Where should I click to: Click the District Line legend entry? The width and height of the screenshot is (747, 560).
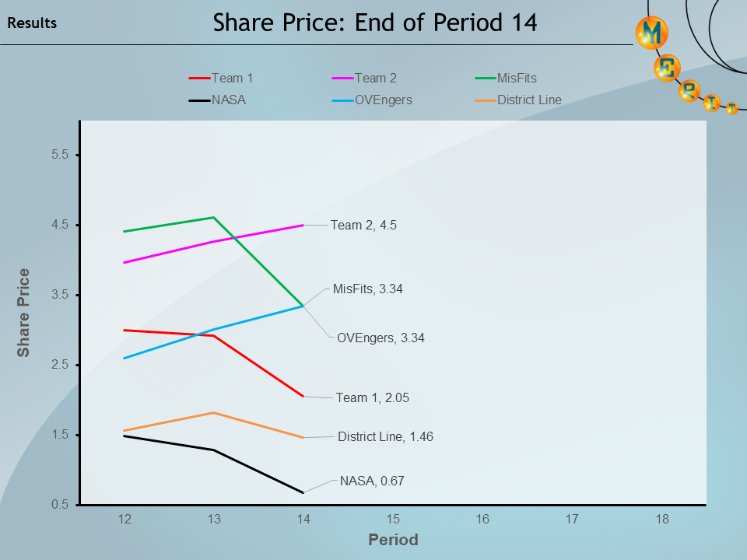519,100
